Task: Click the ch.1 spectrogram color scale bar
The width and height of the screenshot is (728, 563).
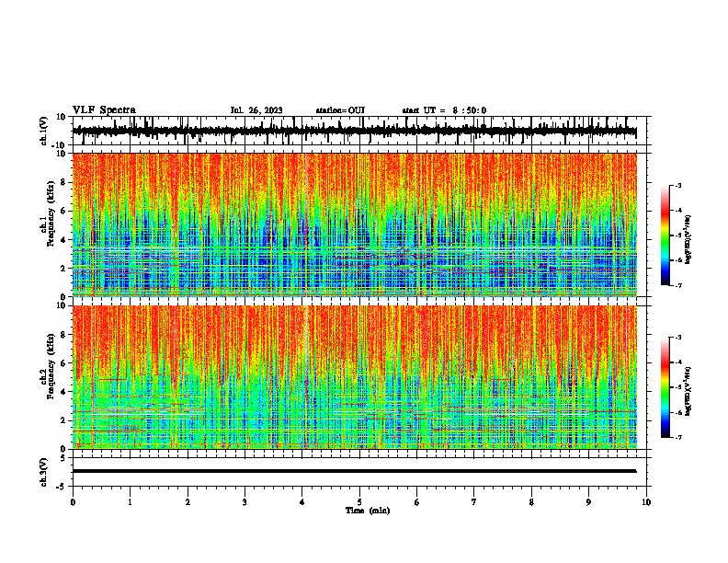Action: (x=665, y=236)
